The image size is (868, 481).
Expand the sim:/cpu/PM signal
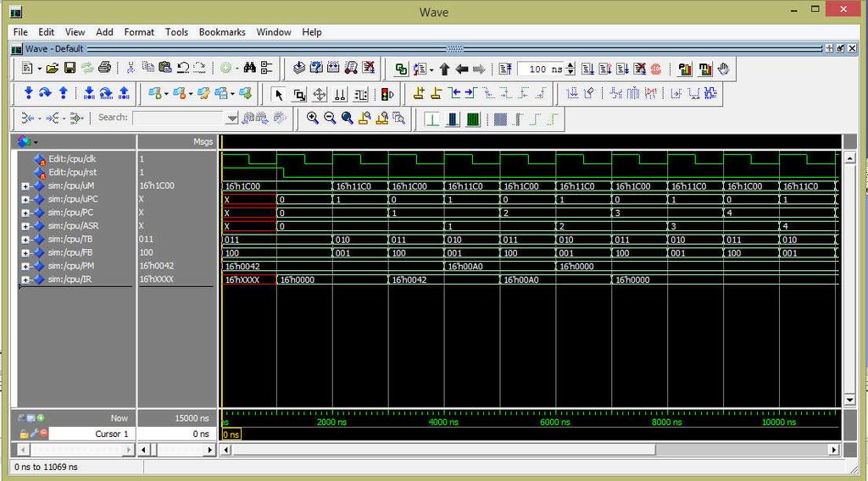[x=25, y=267]
